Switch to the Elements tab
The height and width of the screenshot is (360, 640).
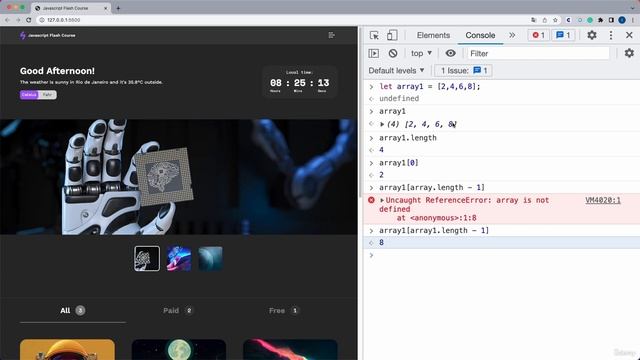tap(433, 36)
